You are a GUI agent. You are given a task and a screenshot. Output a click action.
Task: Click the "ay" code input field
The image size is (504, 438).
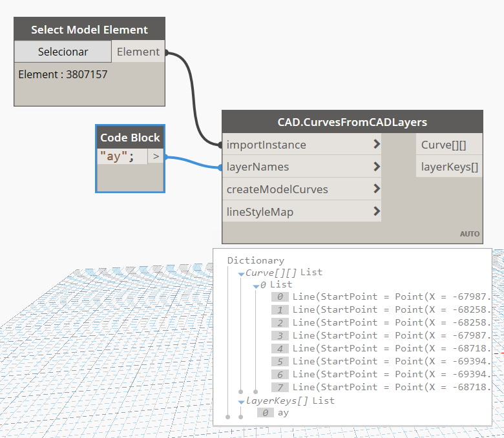pyautogui.click(x=122, y=156)
